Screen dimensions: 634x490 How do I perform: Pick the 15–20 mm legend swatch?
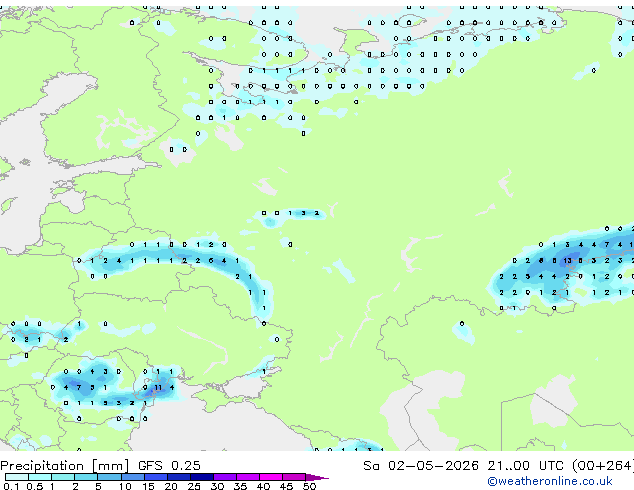pos(156,477)
